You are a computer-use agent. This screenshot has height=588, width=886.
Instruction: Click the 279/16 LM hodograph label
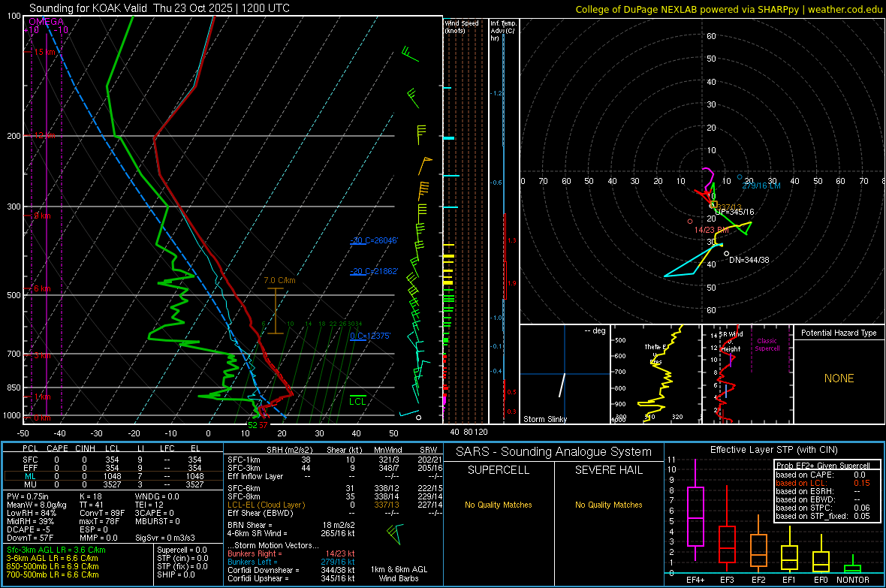tap(761, 185)
